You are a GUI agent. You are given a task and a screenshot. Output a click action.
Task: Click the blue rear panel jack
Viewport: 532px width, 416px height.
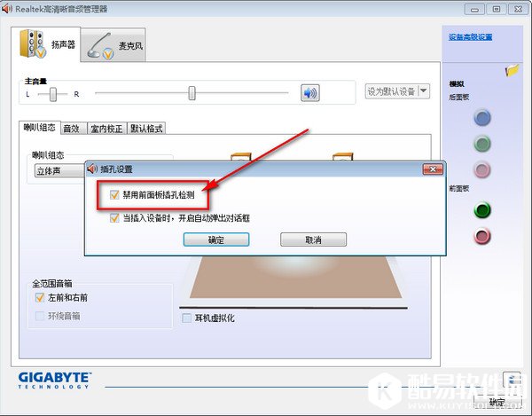[481, 118]
